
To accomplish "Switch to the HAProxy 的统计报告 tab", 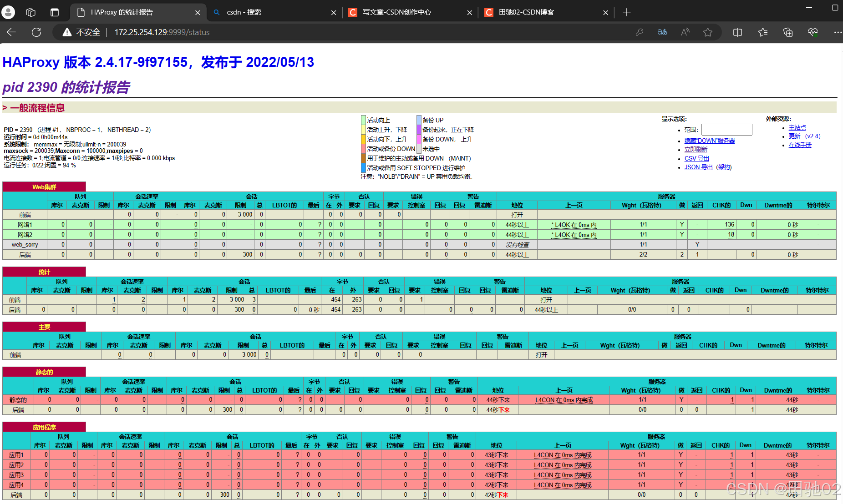I will pos(138,12).
